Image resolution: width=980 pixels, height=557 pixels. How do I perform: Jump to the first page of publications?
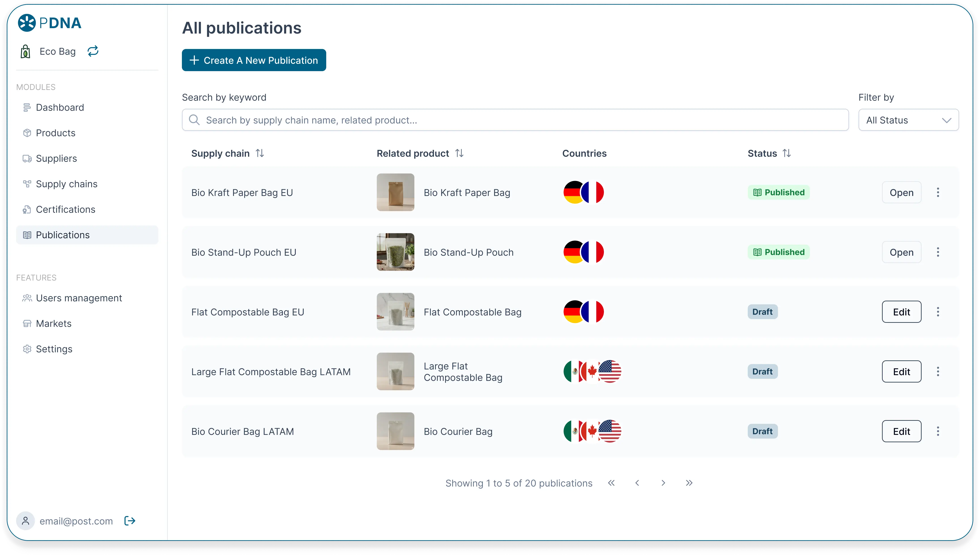pyautogui.click(x=611, y=483)
